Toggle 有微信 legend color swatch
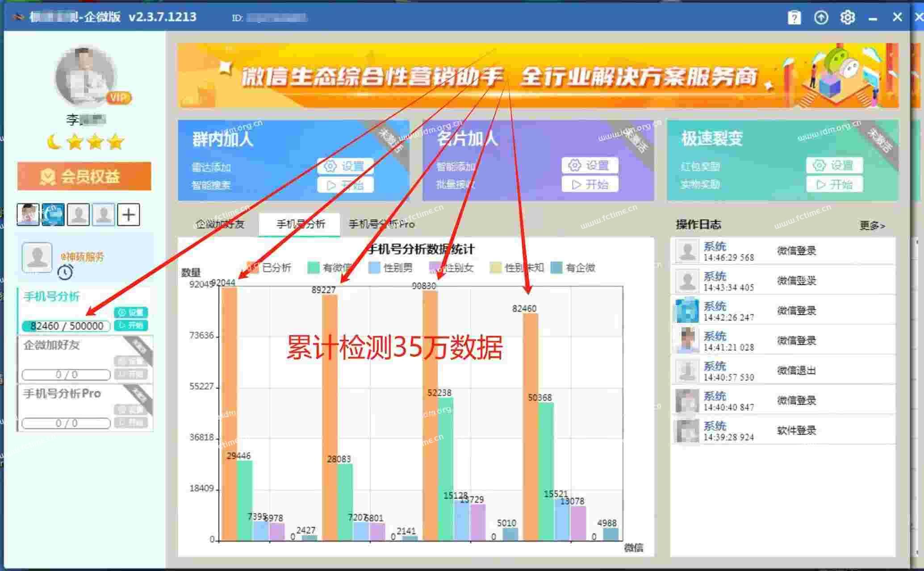The image size is (924, 571). [314, 267]
